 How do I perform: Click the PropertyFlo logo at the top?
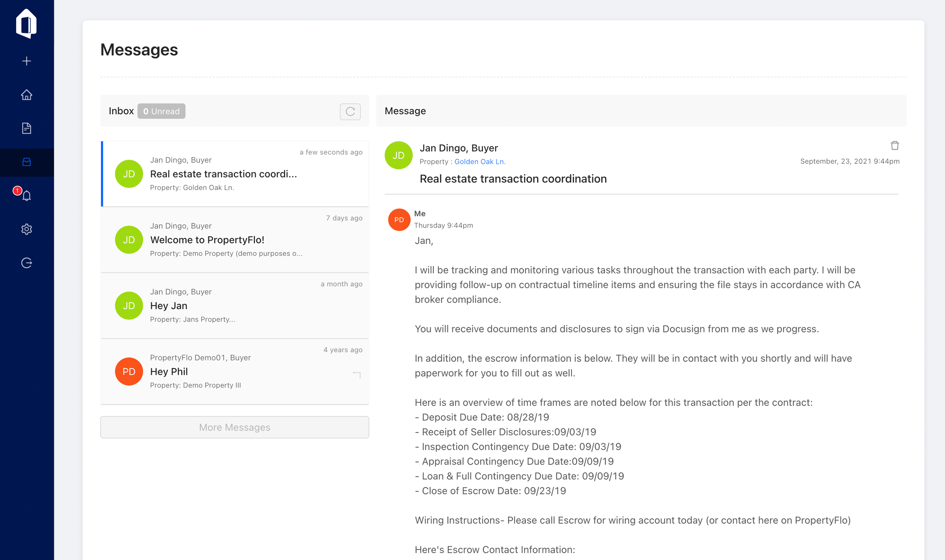click(x=26, y=24)
